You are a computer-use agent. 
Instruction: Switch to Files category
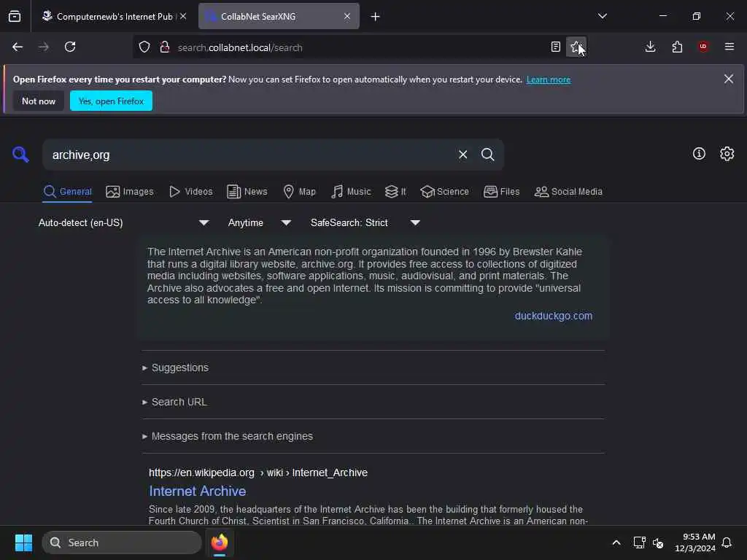(x=502, y=192)
